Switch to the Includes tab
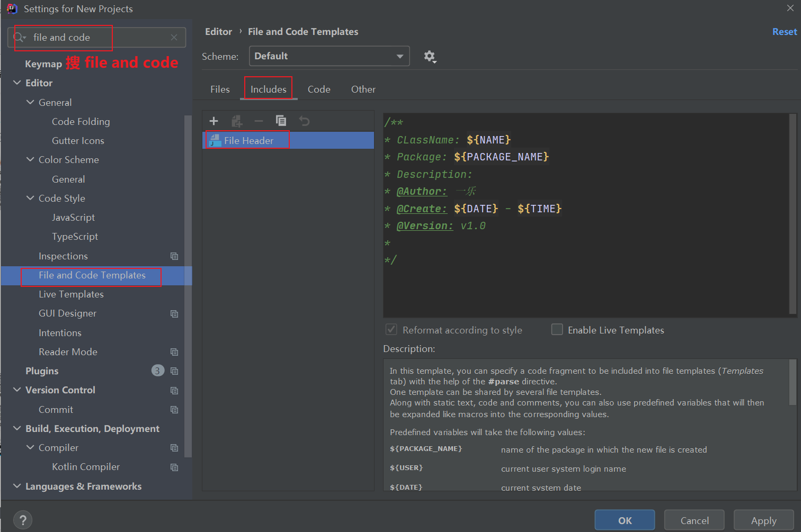 pyautogui.click(x=269, y=89)
